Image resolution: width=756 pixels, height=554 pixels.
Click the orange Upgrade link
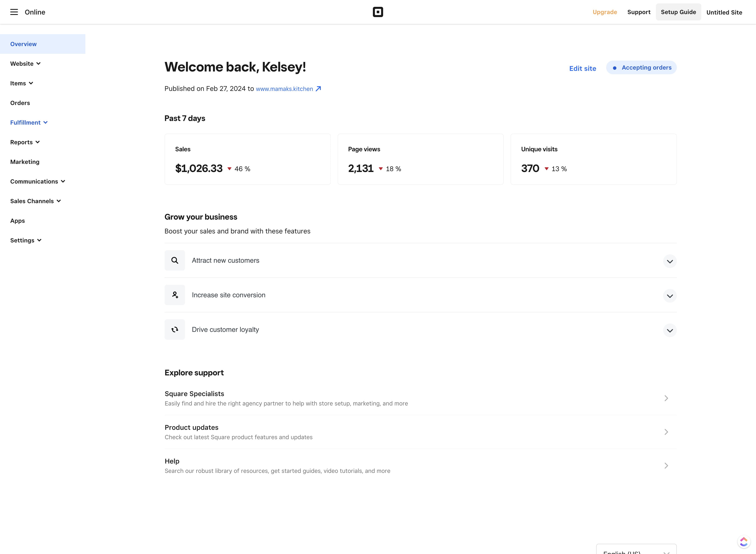(x=604, y=12)
